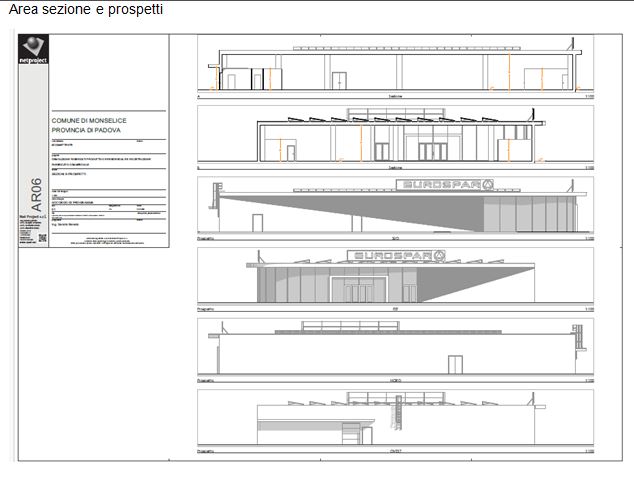
Task: Click the glazed facade on third elevation's right
Action: point(525,213)
